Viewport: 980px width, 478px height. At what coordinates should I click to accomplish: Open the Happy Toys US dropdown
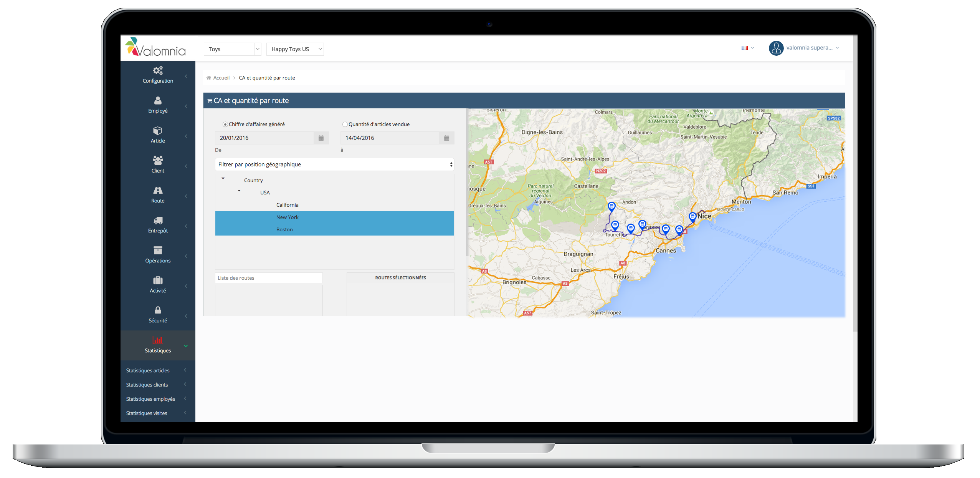pos(295,49)
